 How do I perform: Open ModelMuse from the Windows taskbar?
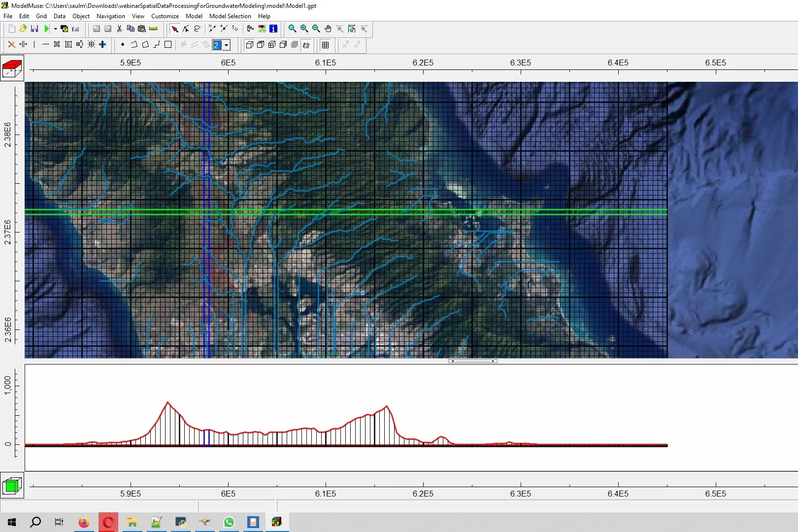pyautogui.click(x=277, y=522)
